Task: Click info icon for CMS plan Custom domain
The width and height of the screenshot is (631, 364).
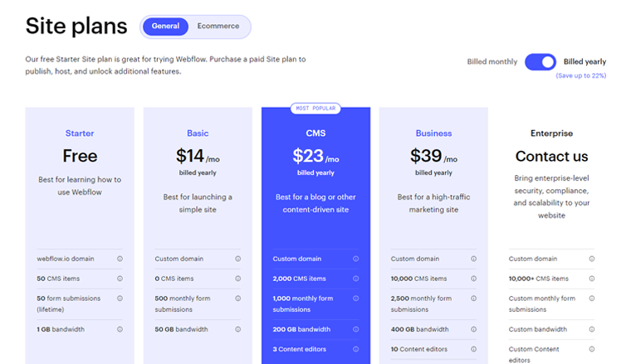Action: (355, 259)
